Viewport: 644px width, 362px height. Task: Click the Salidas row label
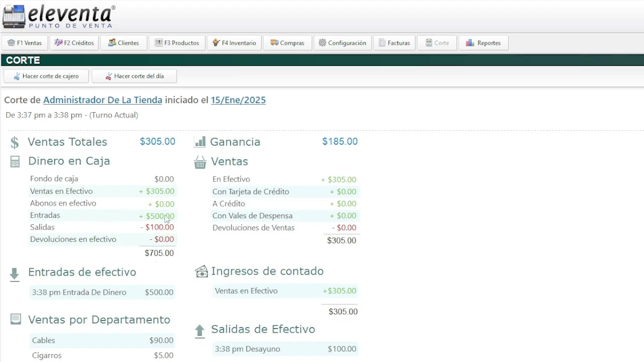coord(42,227)
